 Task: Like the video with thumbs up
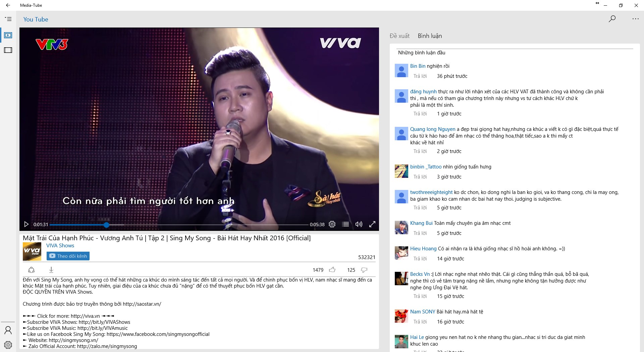(332, 270)
